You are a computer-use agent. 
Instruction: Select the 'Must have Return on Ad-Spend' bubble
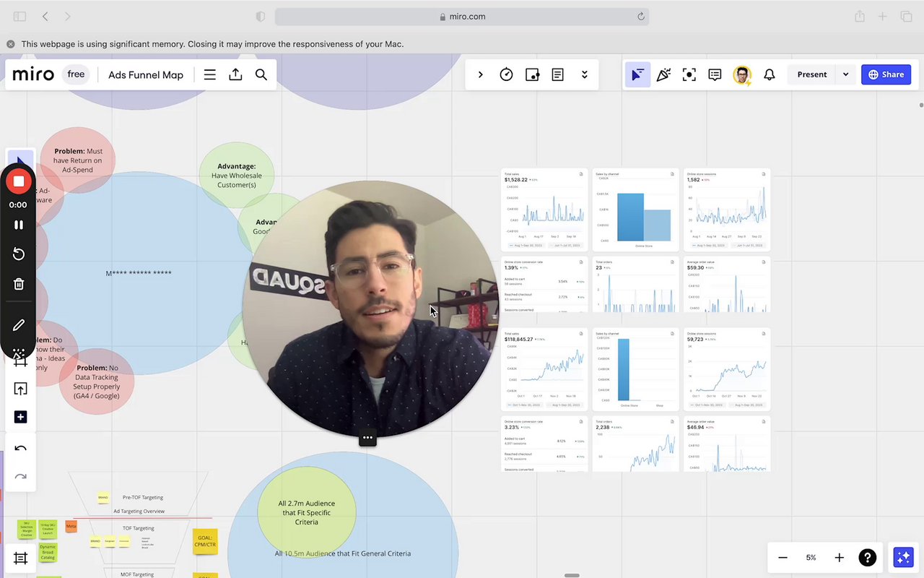(x=78, y=160)
